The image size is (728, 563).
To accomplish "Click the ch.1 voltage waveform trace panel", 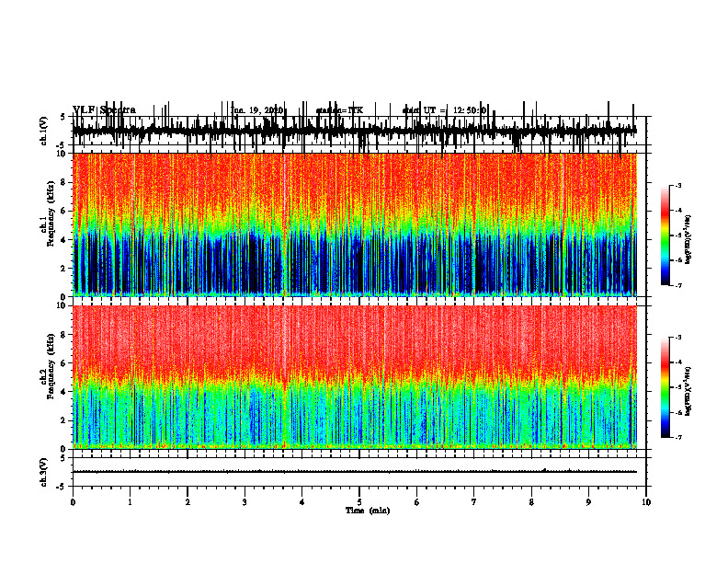I will [358, 131].
